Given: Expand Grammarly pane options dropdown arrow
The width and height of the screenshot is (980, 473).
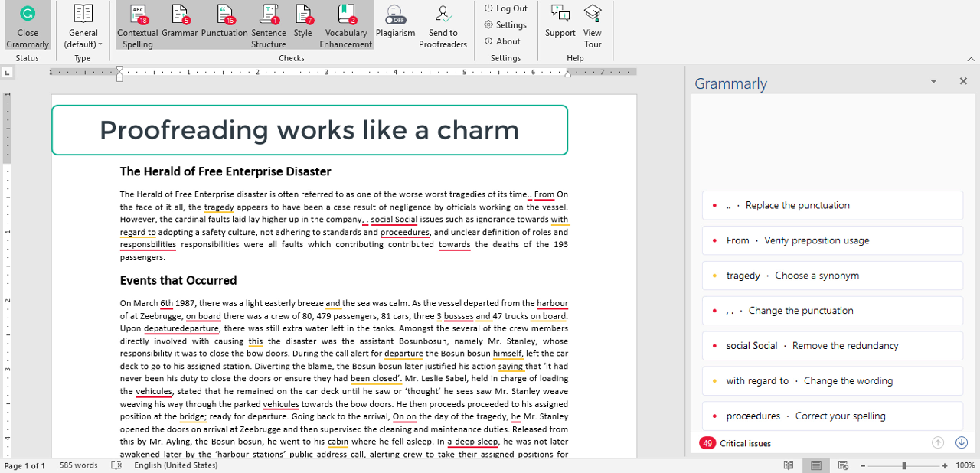Looking at the screenshot, I should pyautogui.click(x=933, y=81).
